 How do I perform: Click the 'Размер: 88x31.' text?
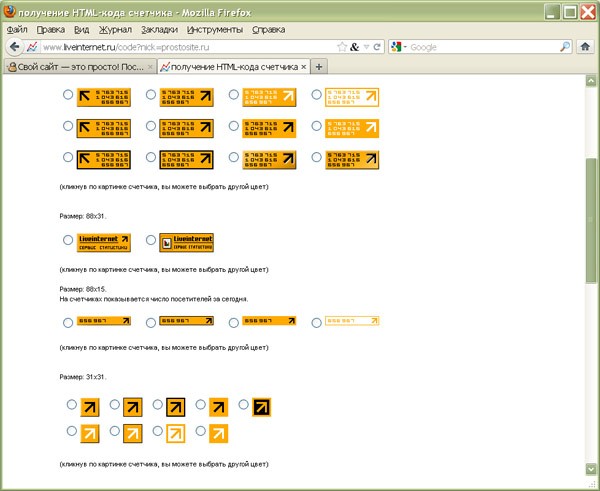[x=83, y=216]
